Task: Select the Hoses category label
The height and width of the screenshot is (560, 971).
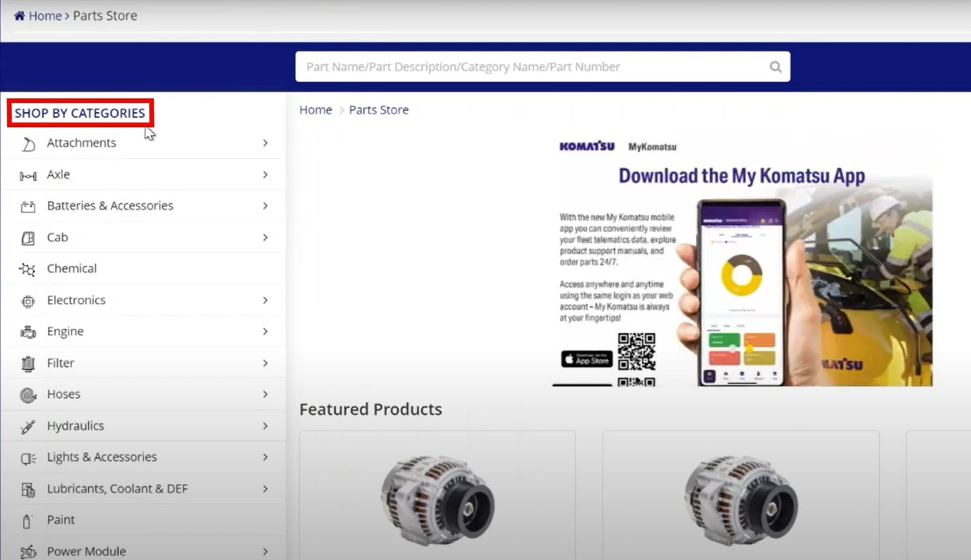Action: point(63,394)
